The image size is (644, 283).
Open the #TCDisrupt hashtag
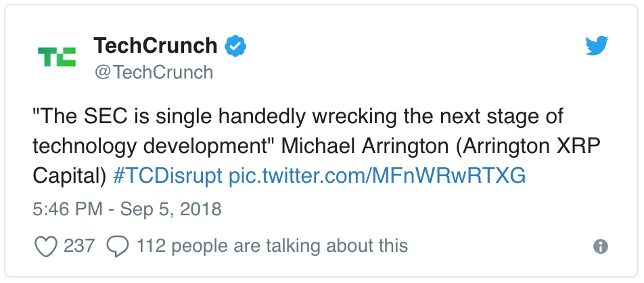(x=167, y=175)
